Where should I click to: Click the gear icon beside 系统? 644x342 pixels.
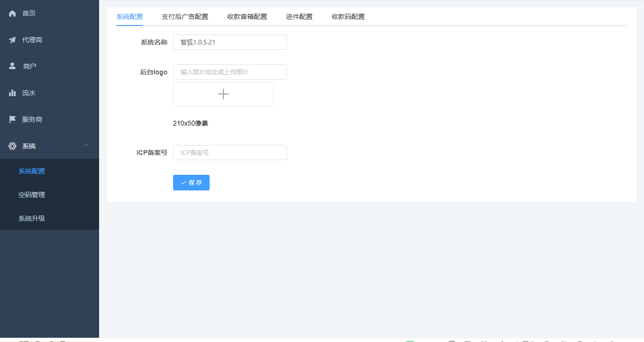(12, 145)
